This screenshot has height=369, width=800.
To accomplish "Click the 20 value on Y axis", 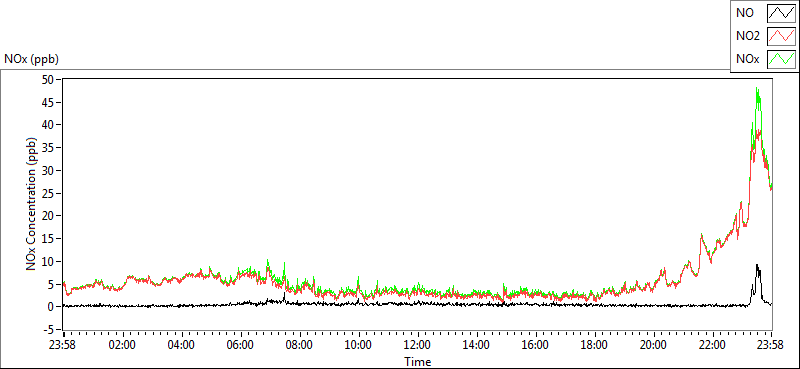I will pyautogui.click(x=49, y=216).
